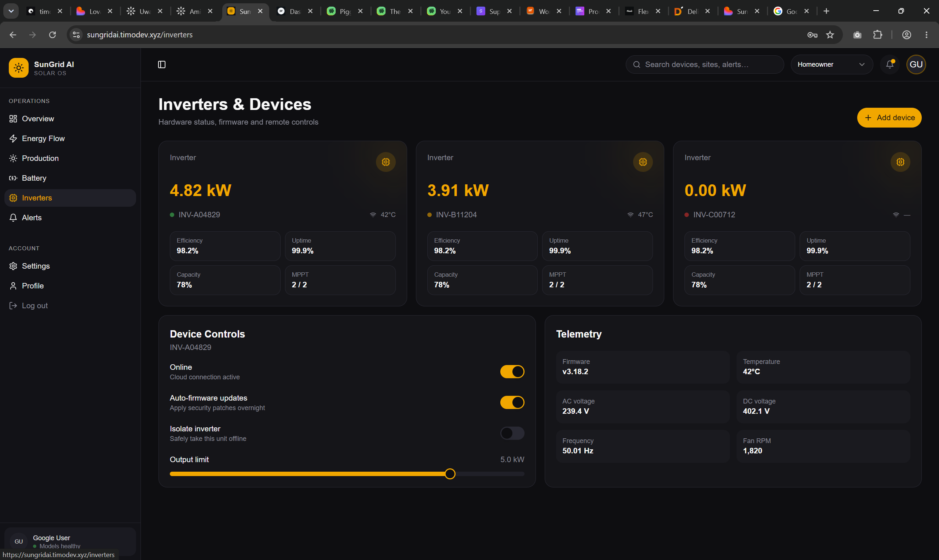Open the browser three-dot menu
The width and height of the screenshot is (939, 560).
pos(926,35)
